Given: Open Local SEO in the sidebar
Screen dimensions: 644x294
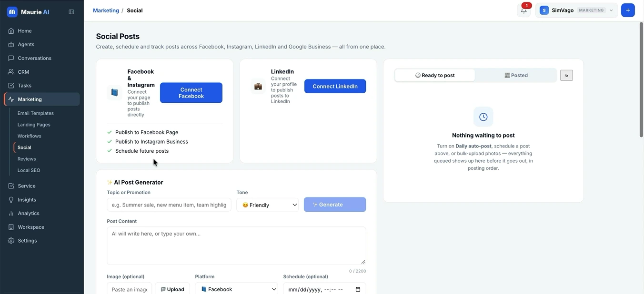Looking at the screenshot, I should click(x=29, y=170).
